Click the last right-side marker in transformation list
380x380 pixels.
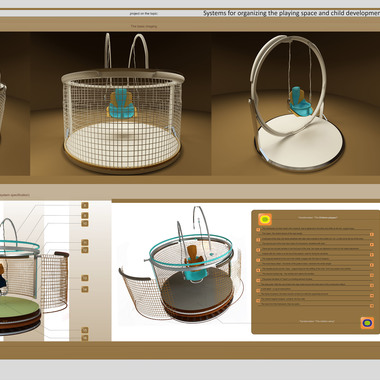click(372, 306)
